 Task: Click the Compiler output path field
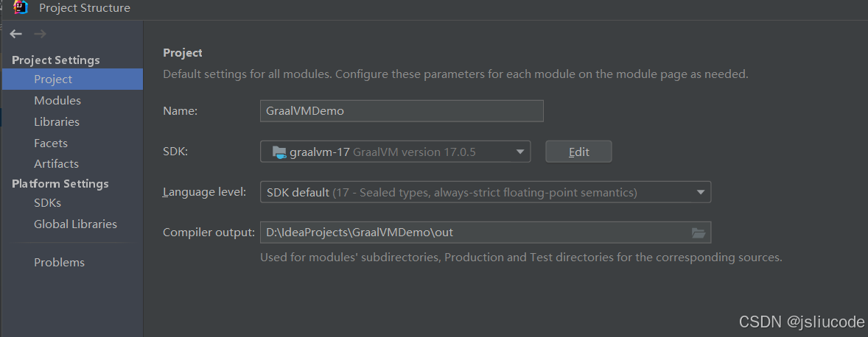click(472, 233)
